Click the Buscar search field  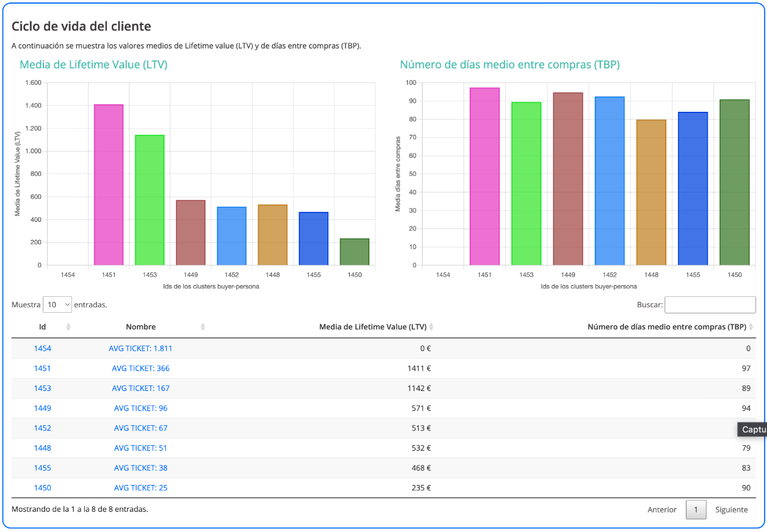tap(710, 305)
